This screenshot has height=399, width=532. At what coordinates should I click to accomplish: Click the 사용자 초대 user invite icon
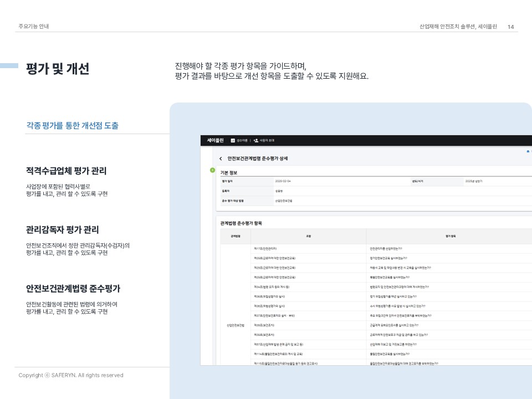[x=256, y=141]
